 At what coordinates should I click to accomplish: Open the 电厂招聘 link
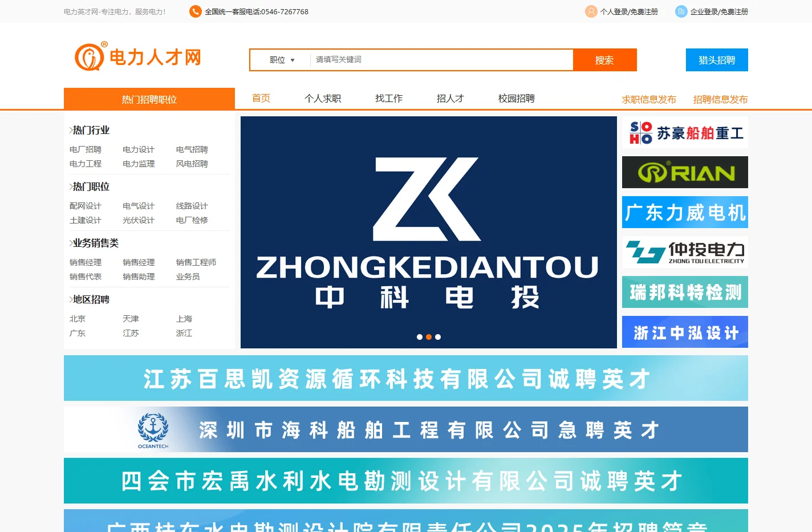coord(86,149)
